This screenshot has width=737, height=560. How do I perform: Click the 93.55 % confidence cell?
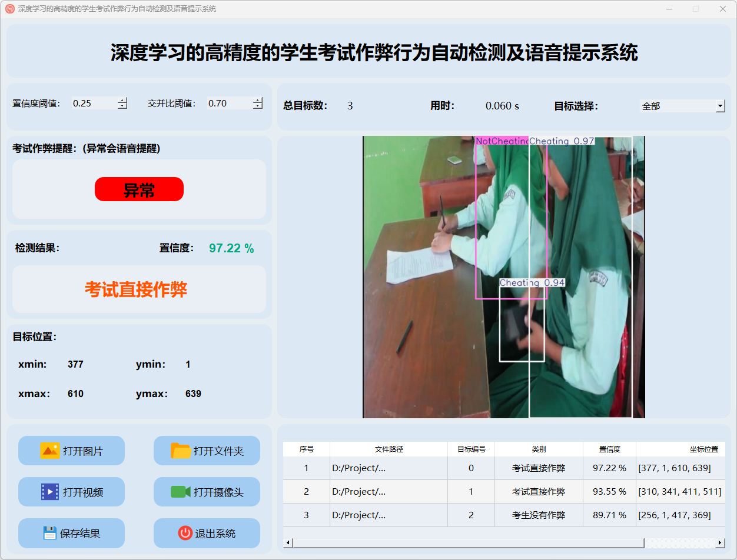pos(609,492)
